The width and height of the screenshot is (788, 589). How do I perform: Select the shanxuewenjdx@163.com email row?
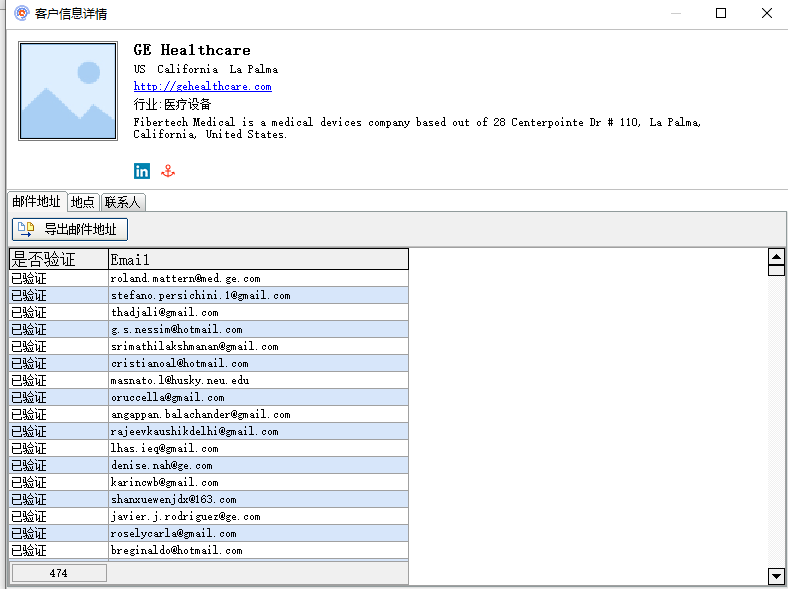pos(174,500)
